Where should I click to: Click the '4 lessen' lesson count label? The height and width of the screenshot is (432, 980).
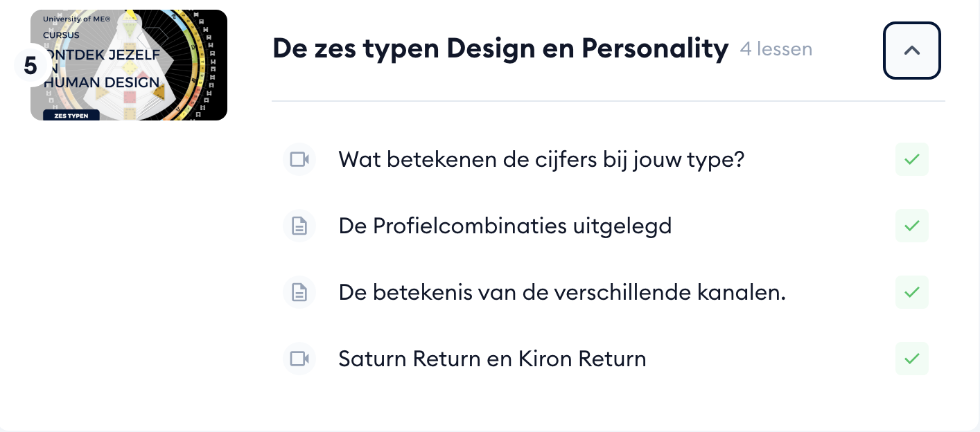tap(776, 49)
